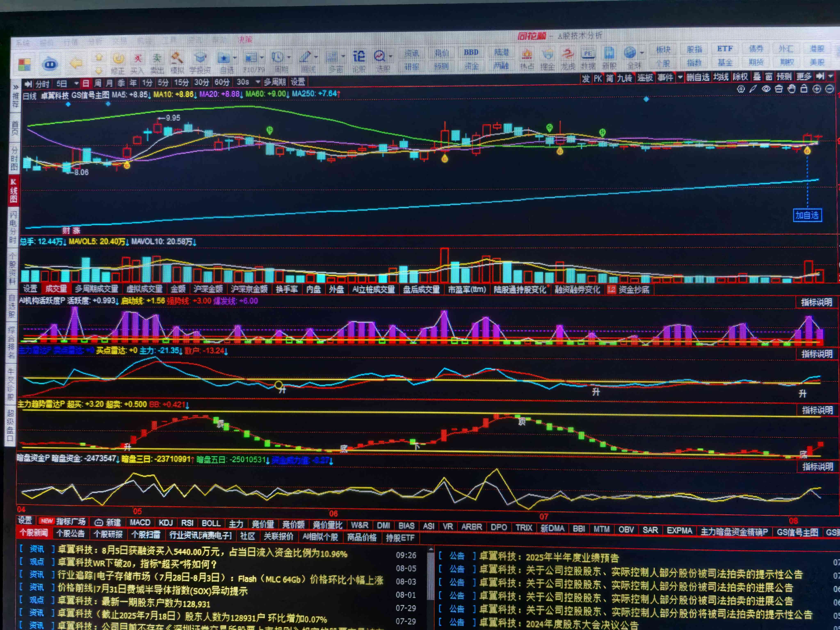Viewport: 840px width, 630px height.
Task: Toggle the eye visibility icon on chart
Action: click(766, 89)
